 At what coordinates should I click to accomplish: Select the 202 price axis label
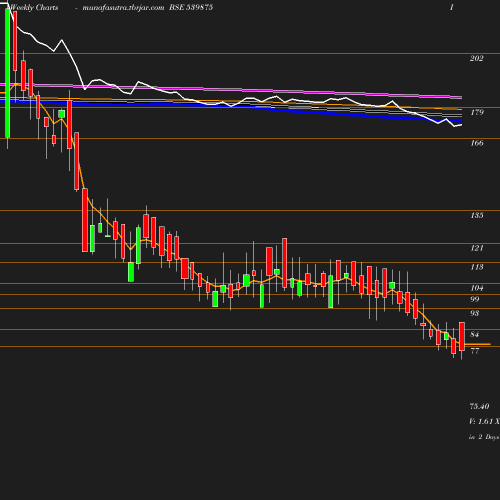click(476, 58)
